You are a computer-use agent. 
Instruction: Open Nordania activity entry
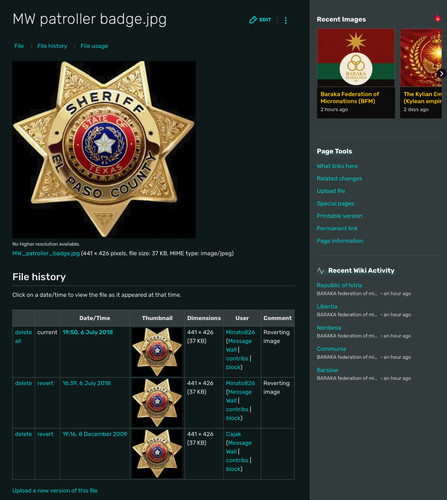click(x=329, y=328)
